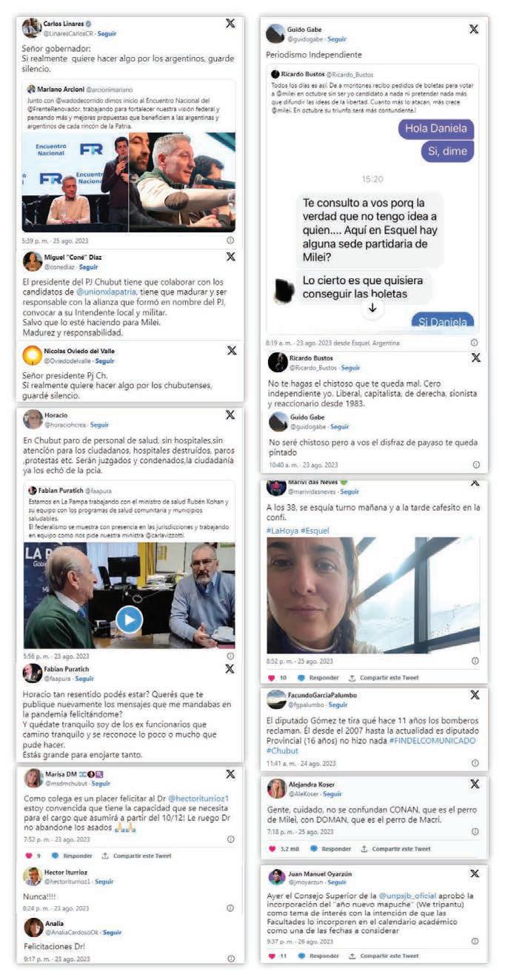
Task: Click the X logo on Guido Gabe tweet
Action: coord(474,29)
